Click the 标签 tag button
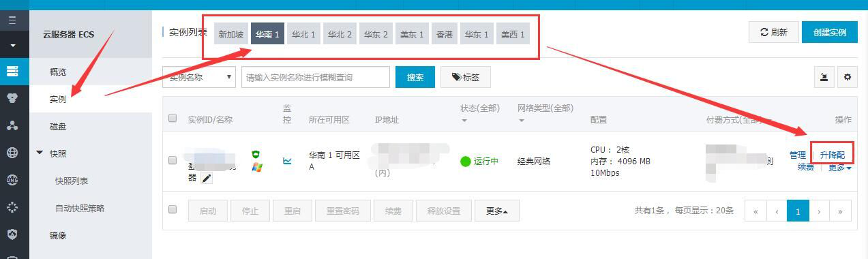868x259 pixels. coord(466,77)
